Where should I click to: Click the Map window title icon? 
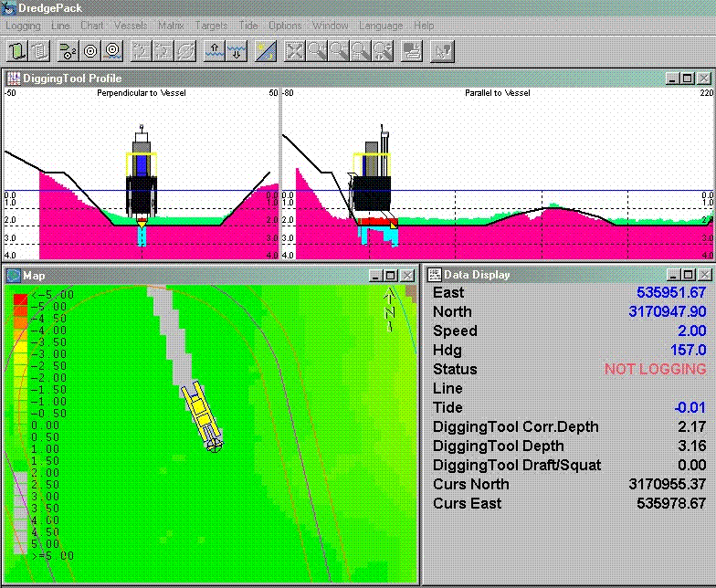pos(15,276)
